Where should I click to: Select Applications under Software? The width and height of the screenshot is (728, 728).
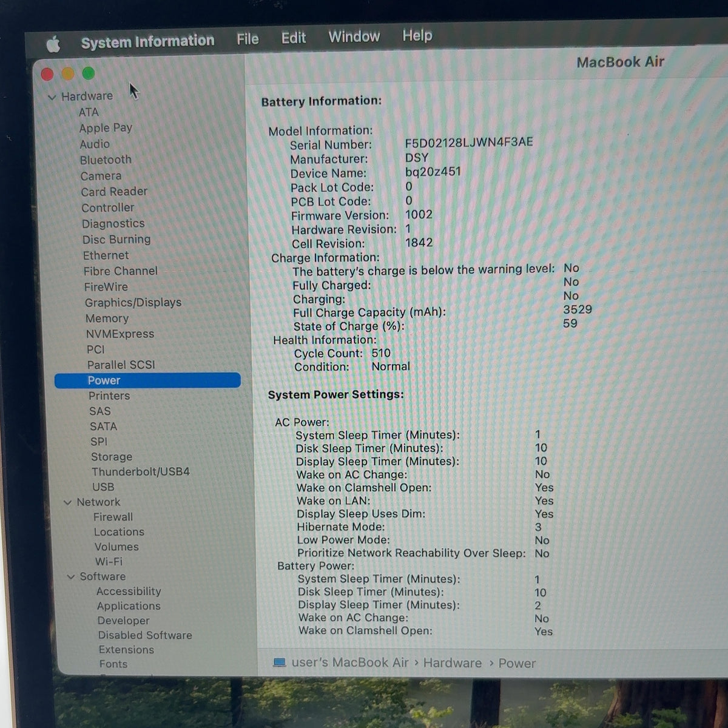coord(129,606)
